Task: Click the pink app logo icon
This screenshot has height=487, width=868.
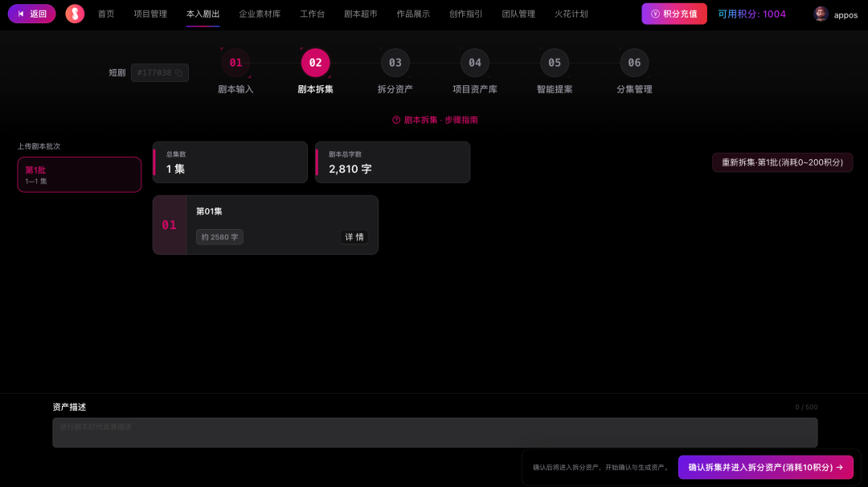Action: click(75, 14)
